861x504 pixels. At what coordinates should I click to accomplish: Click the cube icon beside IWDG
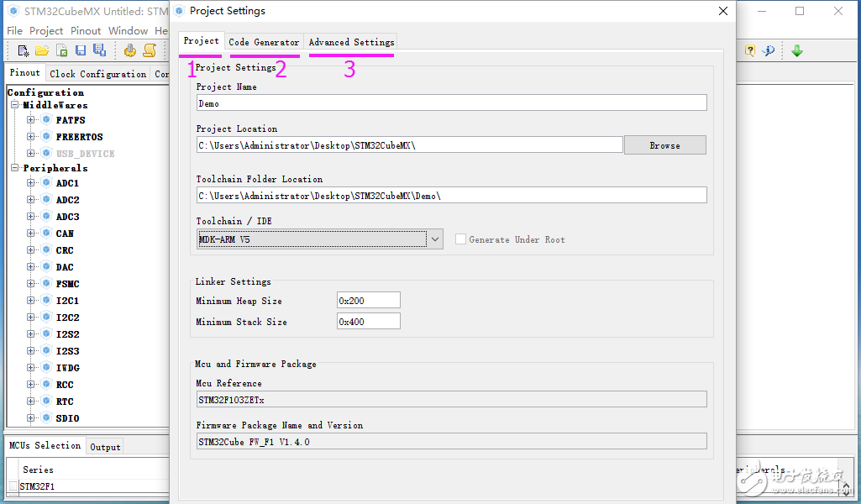coord(47,367)
